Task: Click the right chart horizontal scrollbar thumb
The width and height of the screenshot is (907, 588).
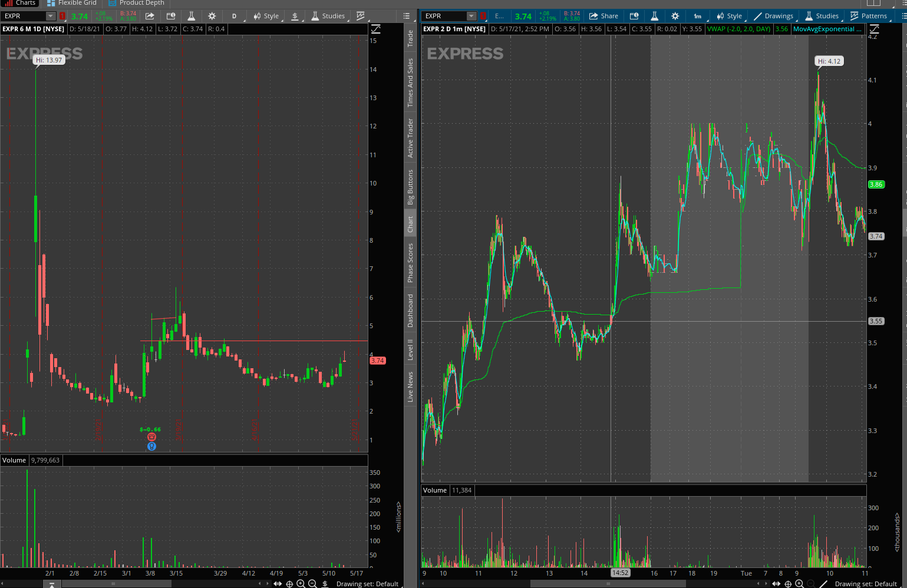Action: (x=608, y=584)
